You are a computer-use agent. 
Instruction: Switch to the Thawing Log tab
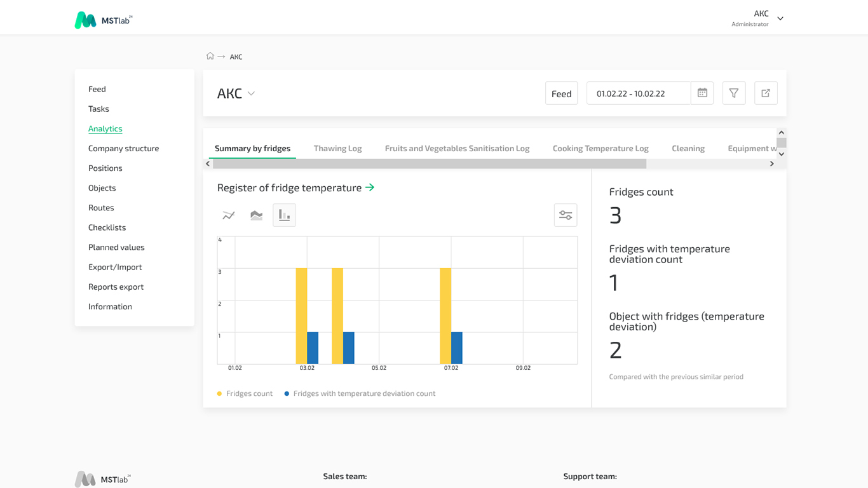(x=337, y=148)
